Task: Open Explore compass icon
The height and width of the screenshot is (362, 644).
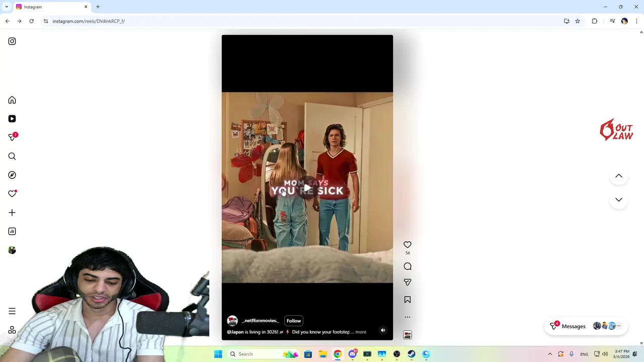Action: (x=12, y=175)
